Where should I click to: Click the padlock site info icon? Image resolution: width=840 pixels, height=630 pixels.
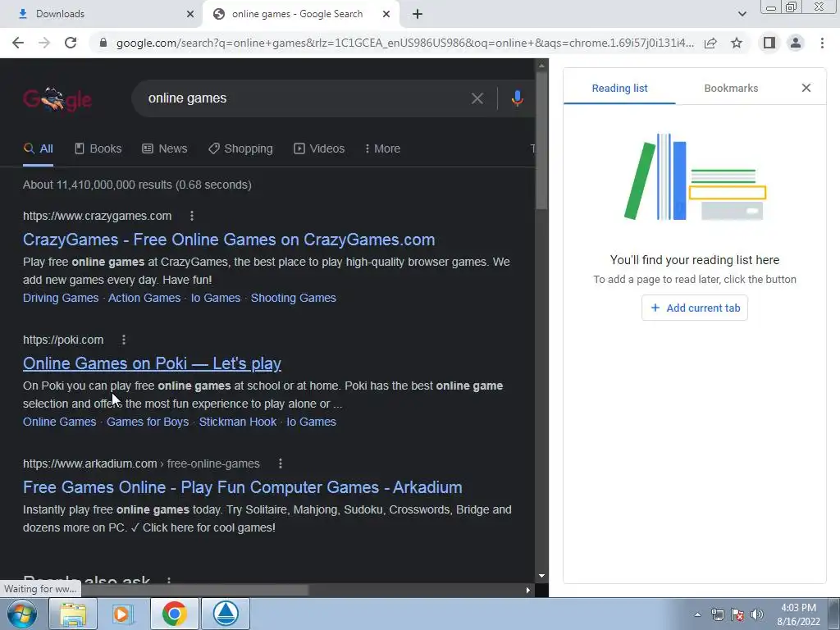point(103,43)
